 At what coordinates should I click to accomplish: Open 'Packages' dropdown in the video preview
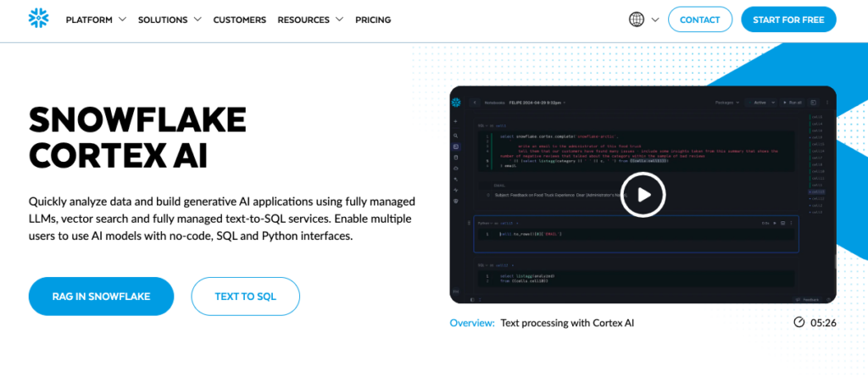(x=726, y=103)
